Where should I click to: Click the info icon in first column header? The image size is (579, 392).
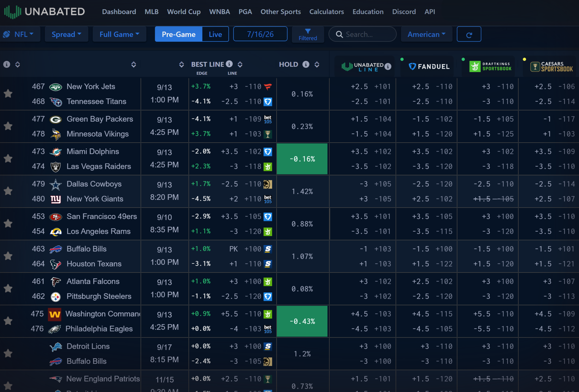click(x=7, y=65)
